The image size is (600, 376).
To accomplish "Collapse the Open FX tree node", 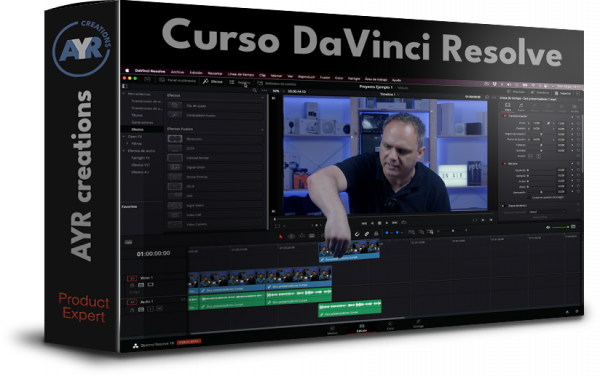I will pyautogui.click(x=124, y=136).
